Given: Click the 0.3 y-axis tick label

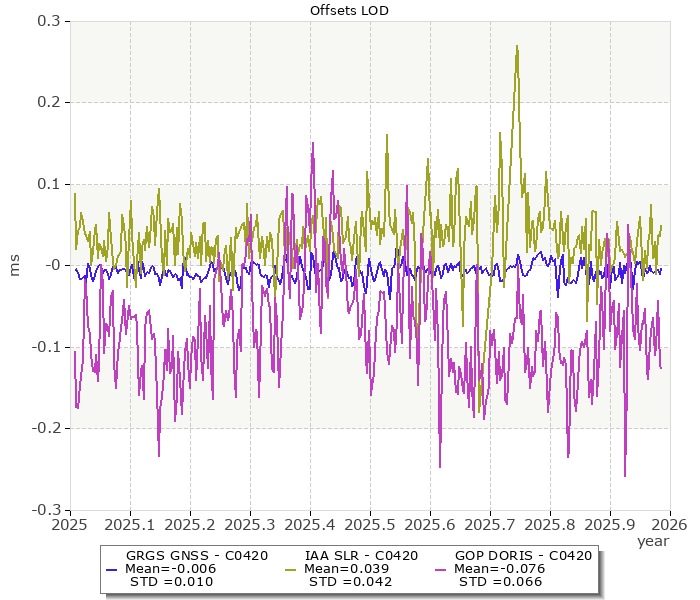Looking at the screenshot, I should 46,21.
